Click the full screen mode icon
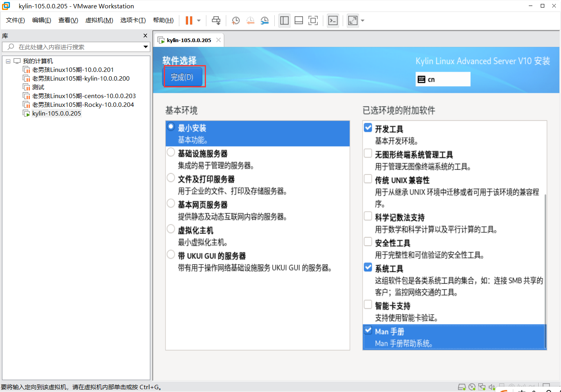This screenshot has width=561, height=392. pos(313,20)
